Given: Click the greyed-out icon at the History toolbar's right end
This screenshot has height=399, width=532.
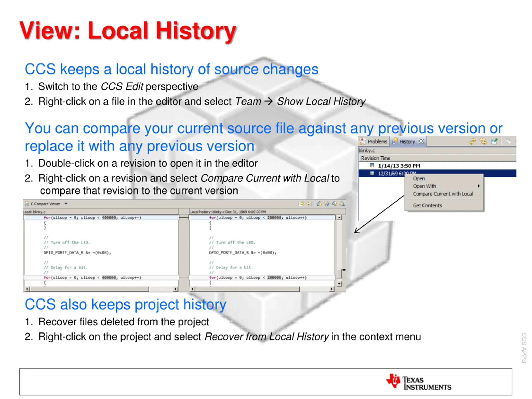Looking at the screenshot, I should (x=508, y=142).
